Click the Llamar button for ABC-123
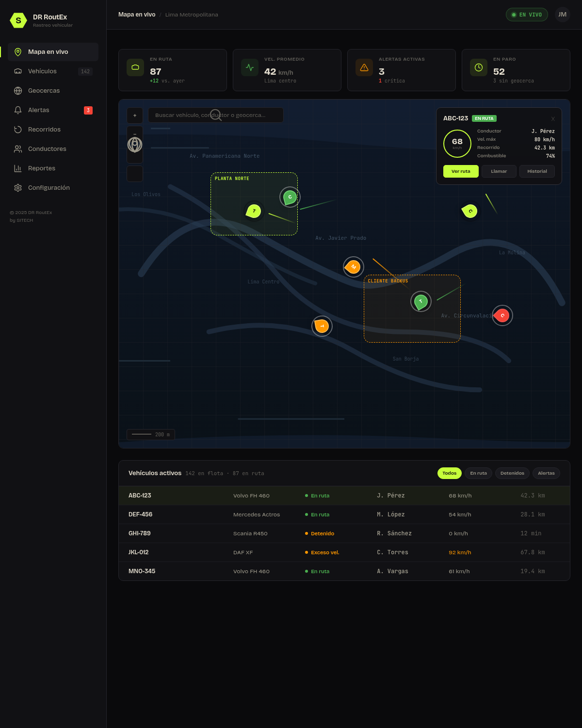 point(499,171)
